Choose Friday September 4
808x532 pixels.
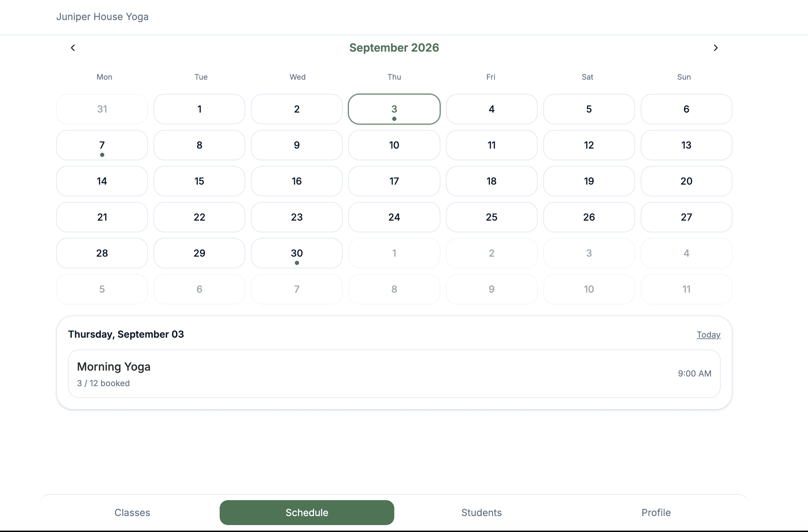492,109
